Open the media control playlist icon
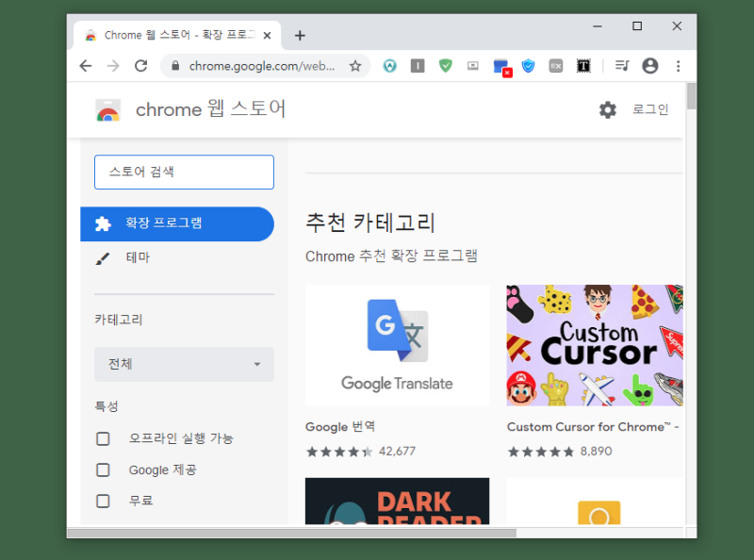754x560 pixels. (x=622, y=65)
